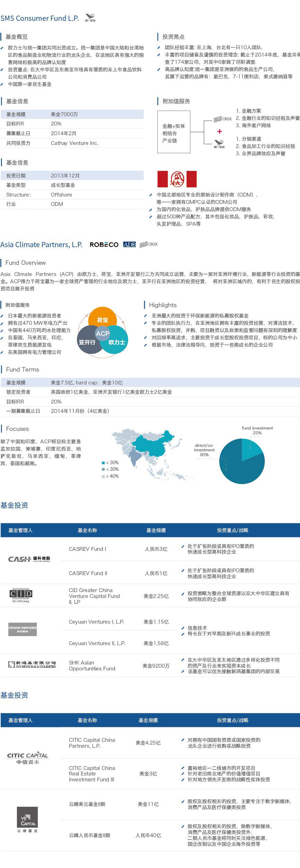Click the 美金9200万 fund size cell
This screenshot has height=868, width=300.
[x=156, y=666]
